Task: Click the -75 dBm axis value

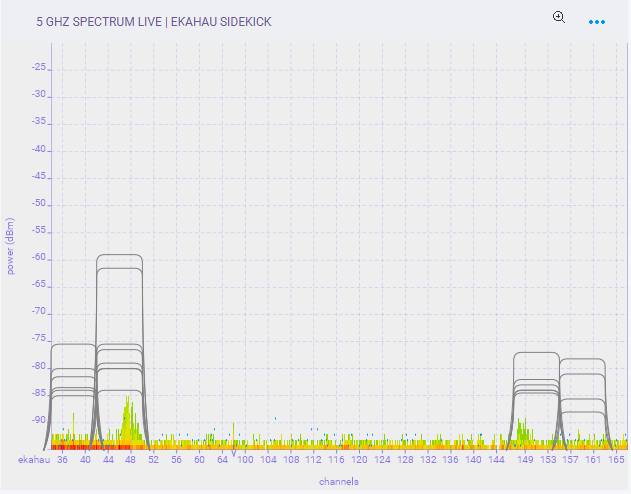Action: pos(39,339)
